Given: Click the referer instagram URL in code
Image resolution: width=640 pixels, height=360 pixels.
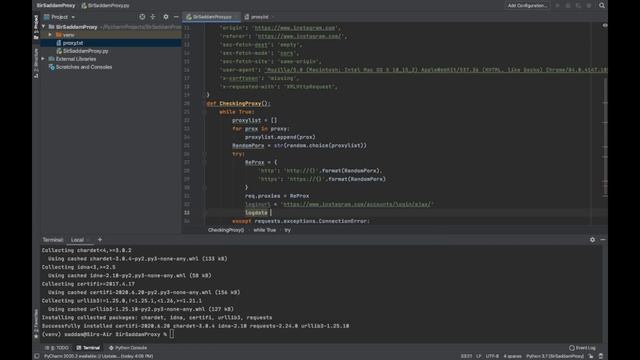Looking at the screenshot, I should (300, 36).
